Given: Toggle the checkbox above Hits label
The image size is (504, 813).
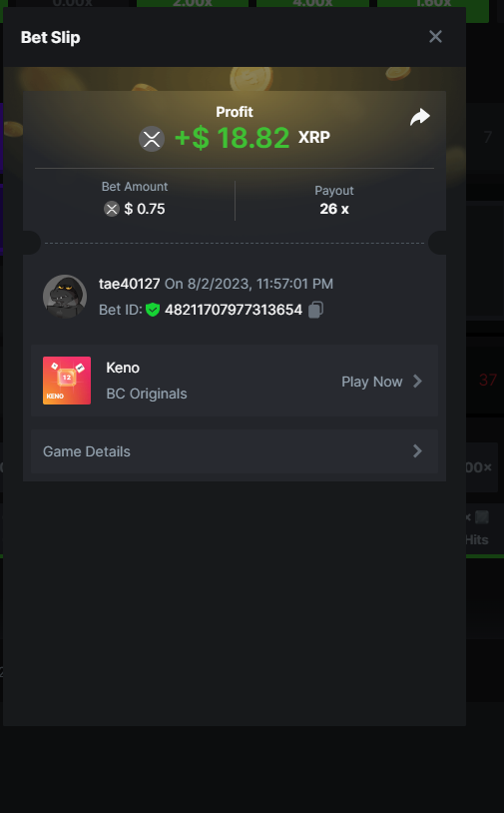Looking at the screenshot, I should (482, 517).
